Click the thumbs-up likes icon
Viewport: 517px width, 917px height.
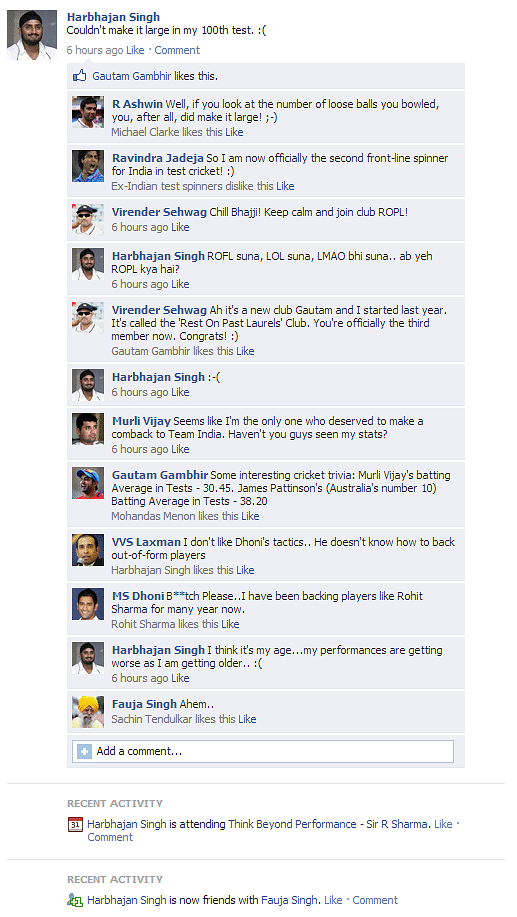(80, 76)
